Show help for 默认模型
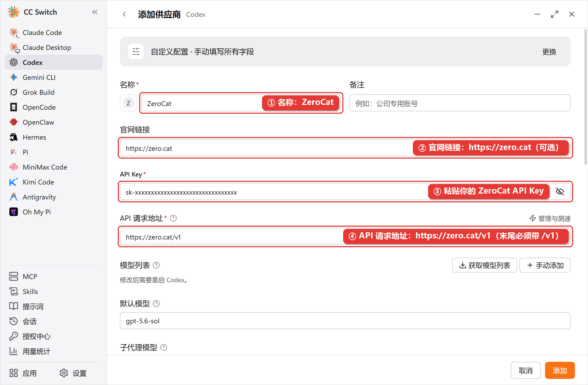 tap(156, 304)
